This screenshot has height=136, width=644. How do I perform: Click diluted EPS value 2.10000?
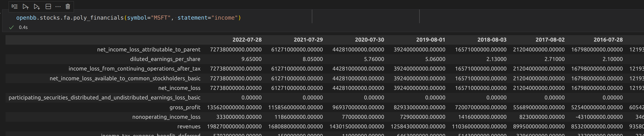coord(612,59)
